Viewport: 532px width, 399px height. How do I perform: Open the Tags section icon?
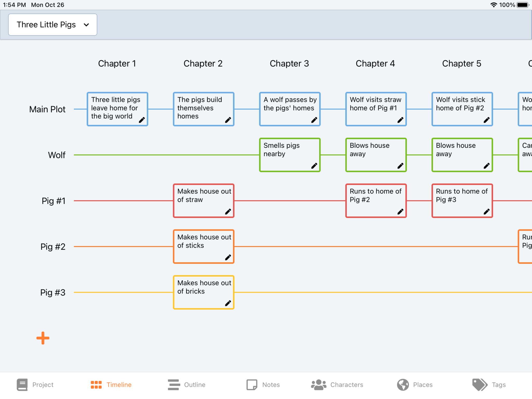pyautogui.click(x=479, y=384)
